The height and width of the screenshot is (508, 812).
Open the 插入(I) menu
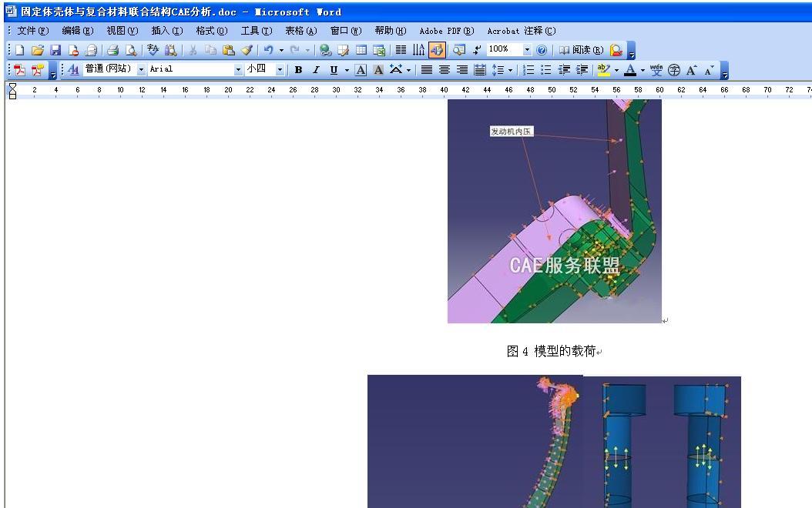(x=166, y=31)
